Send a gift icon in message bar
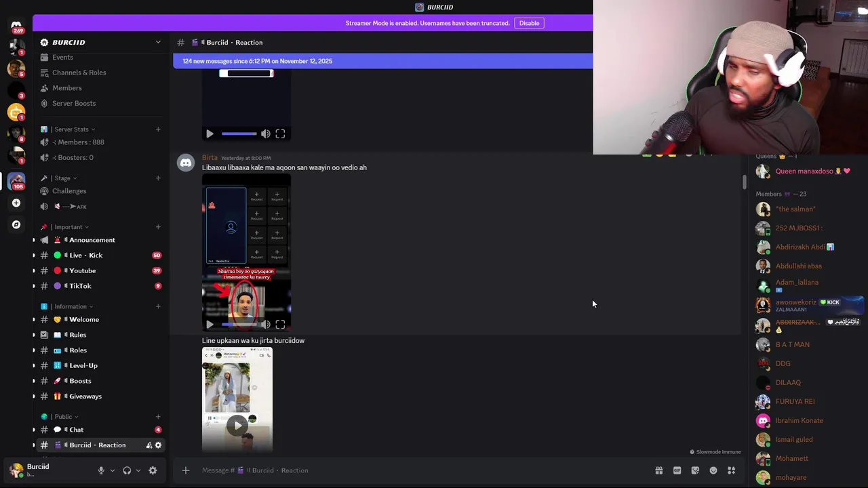Image resolution: width=868 pixels, height=488 pixels. pos(658,470)
